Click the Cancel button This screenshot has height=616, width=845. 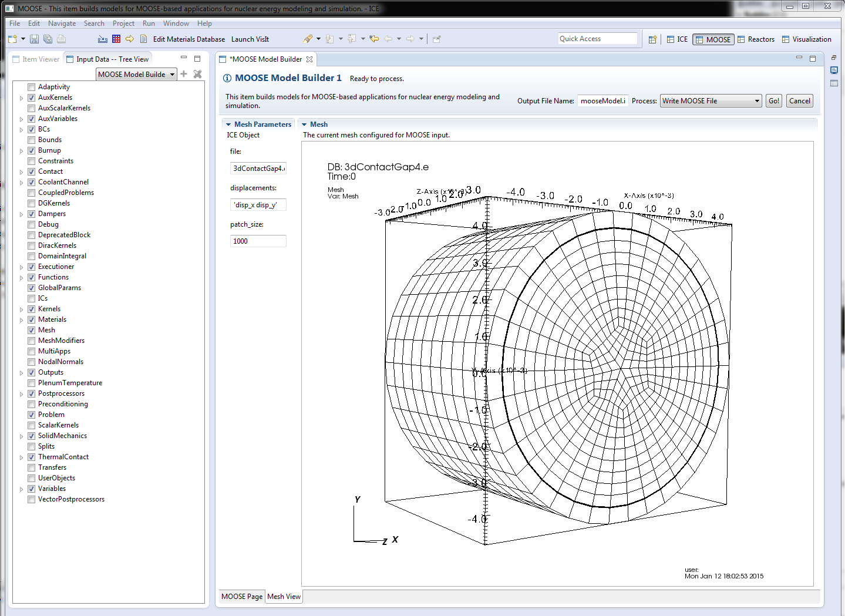click(x=800, y=101)
